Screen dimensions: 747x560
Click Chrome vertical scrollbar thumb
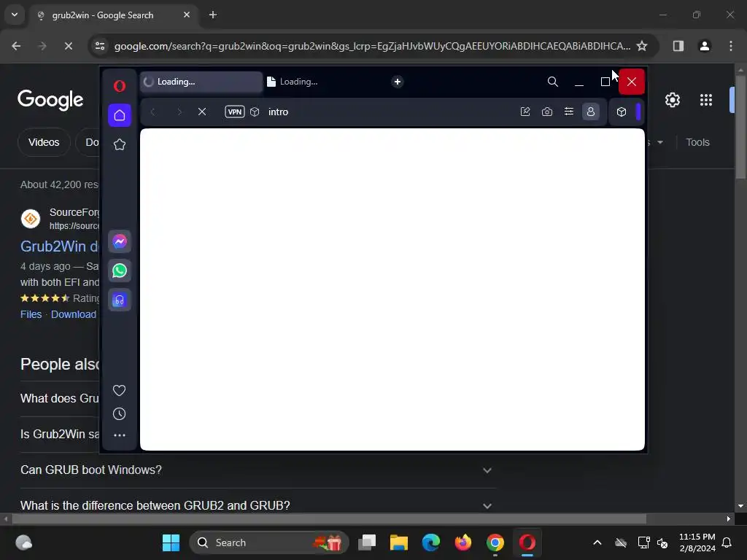tap(740, 127)
